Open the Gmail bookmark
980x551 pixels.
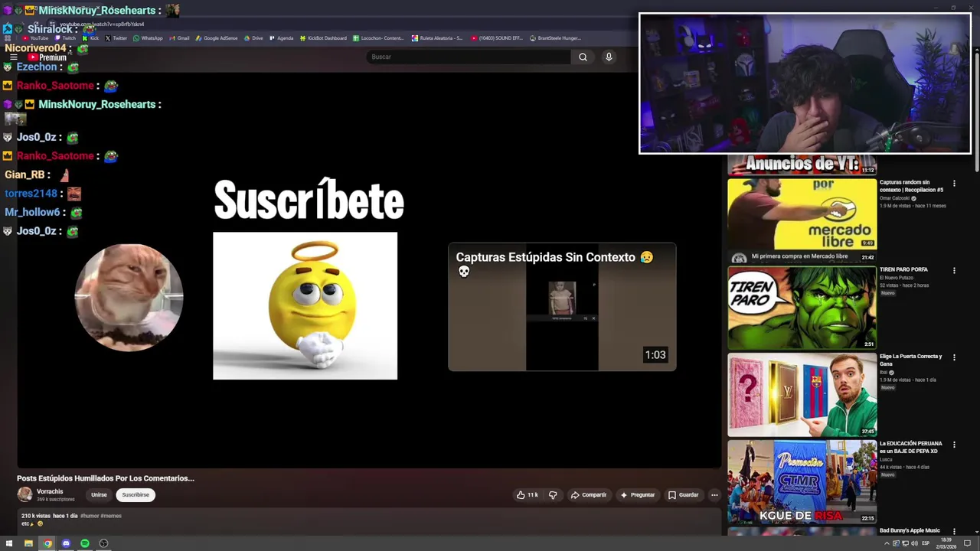click(x=179, y=38)
